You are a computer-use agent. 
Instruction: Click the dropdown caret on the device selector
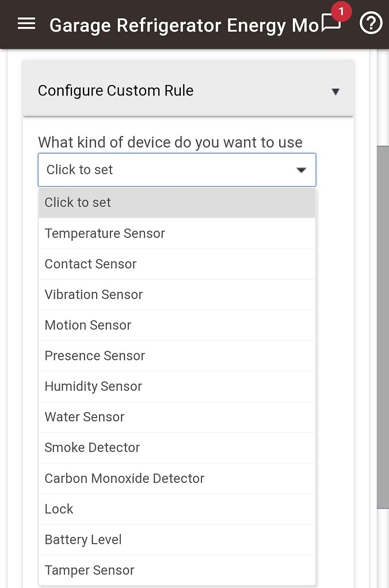point(301,170)
